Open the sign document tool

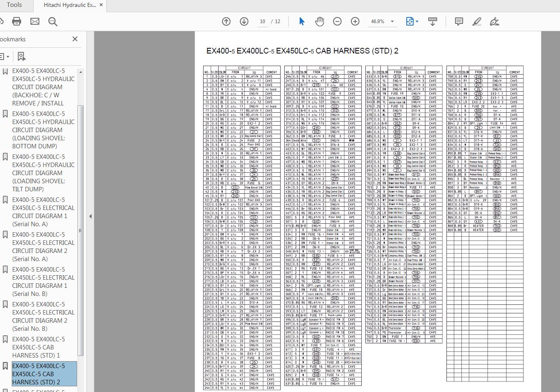494,21
